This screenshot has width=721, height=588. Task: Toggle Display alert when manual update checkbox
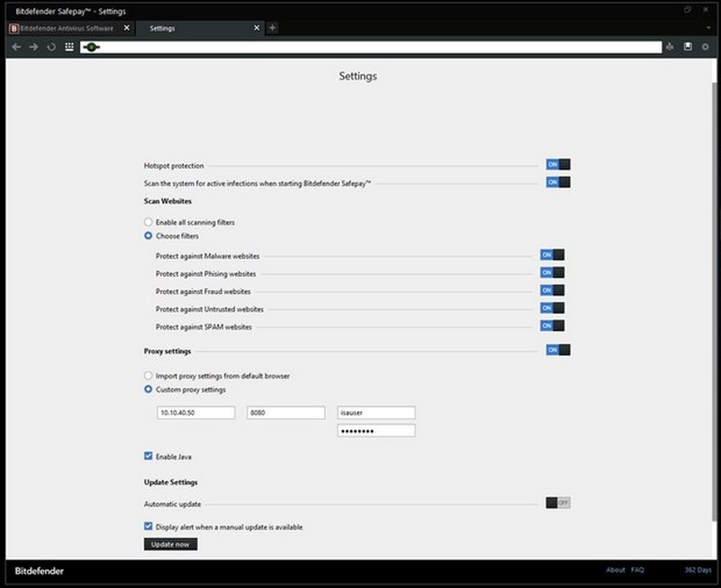pyautogui.click(x=148, y=526)
